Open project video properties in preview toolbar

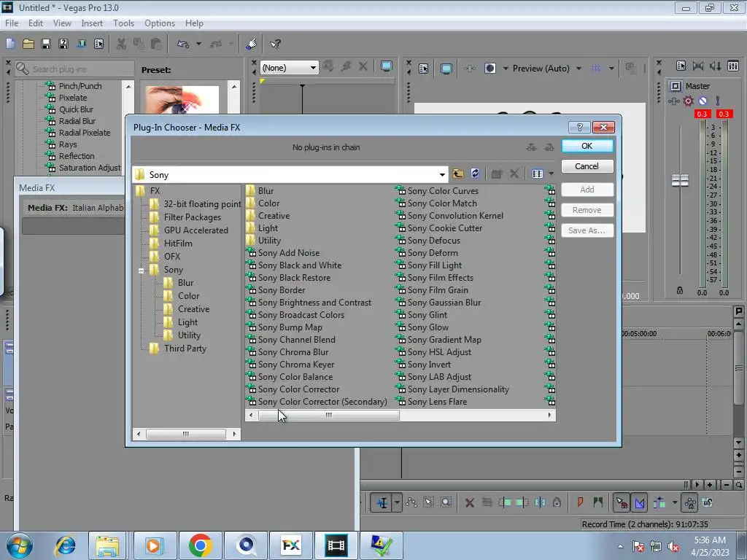424,69
